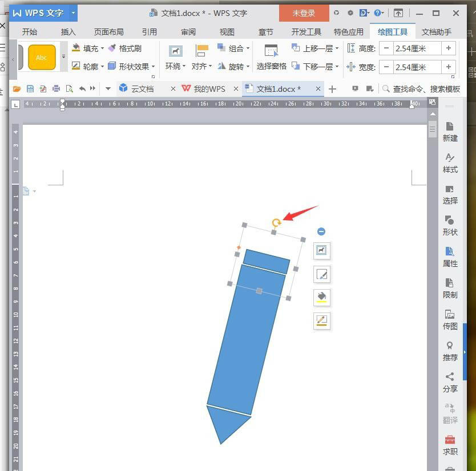Open 分享 in the side panel

(x=450, y=383)
